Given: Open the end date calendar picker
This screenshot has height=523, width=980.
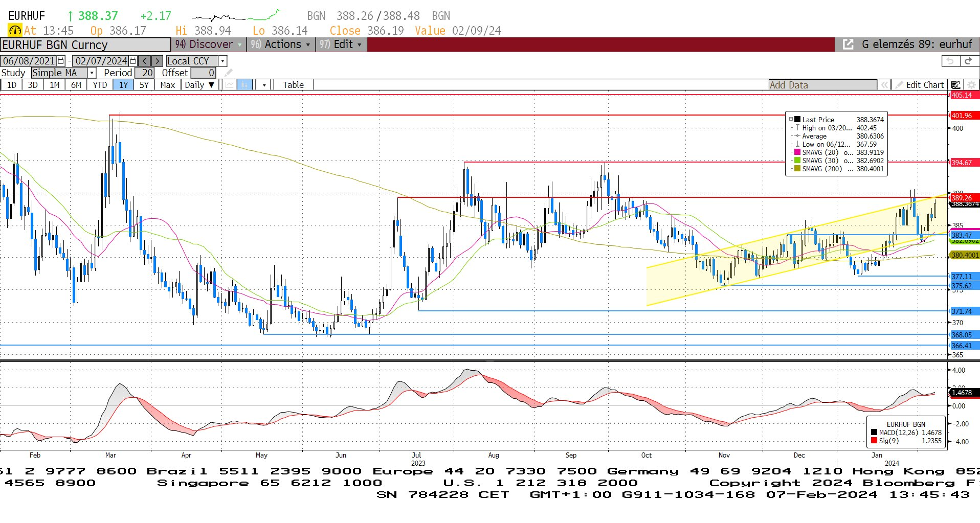Looking at the screenshot, I should (x=133, y=61).
